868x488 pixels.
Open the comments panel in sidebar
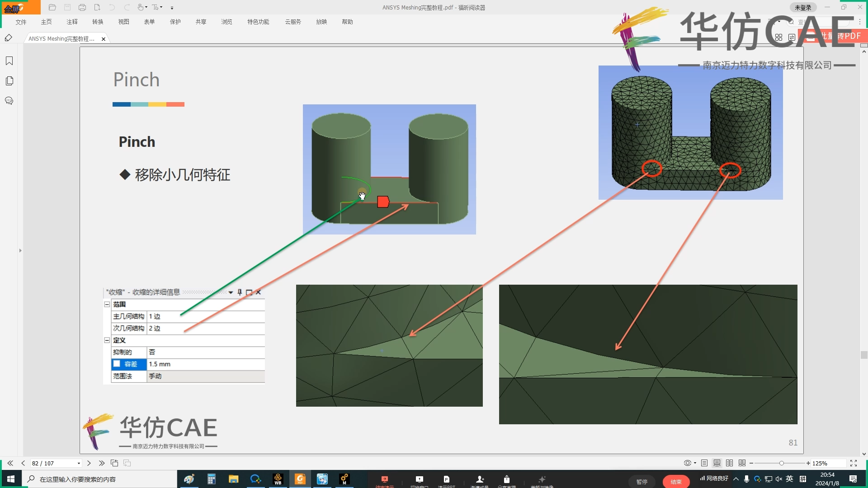tap(9, 101)
